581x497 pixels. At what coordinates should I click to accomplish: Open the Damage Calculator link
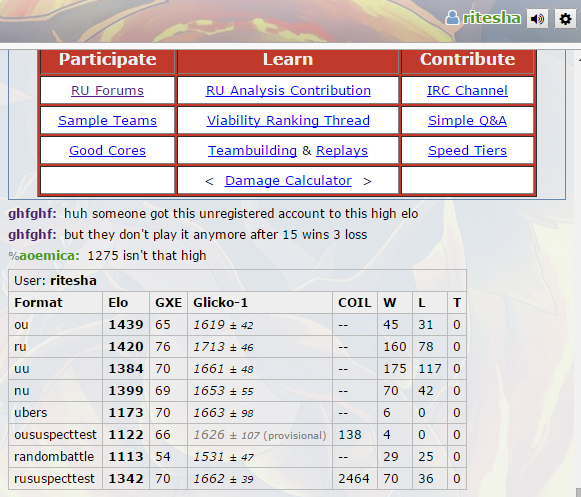(288, 180)
